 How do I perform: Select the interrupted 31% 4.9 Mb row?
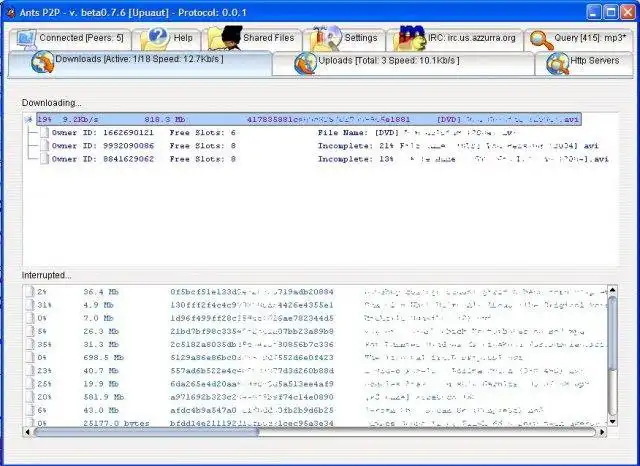[x=316, y=305]
